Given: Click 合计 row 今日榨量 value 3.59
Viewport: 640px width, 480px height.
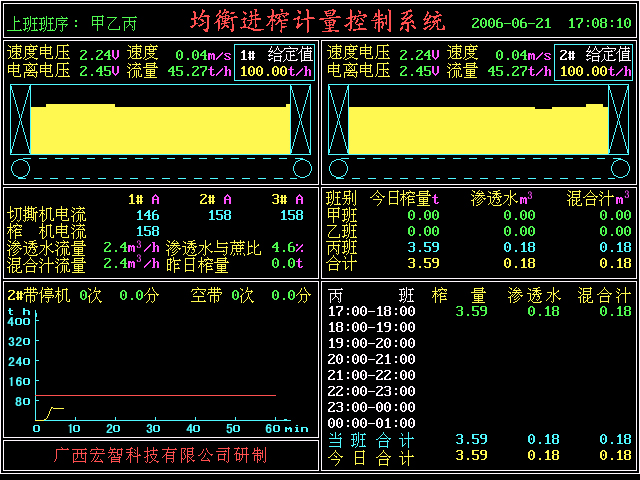Looking at the screenshot, I should (423, 263).
